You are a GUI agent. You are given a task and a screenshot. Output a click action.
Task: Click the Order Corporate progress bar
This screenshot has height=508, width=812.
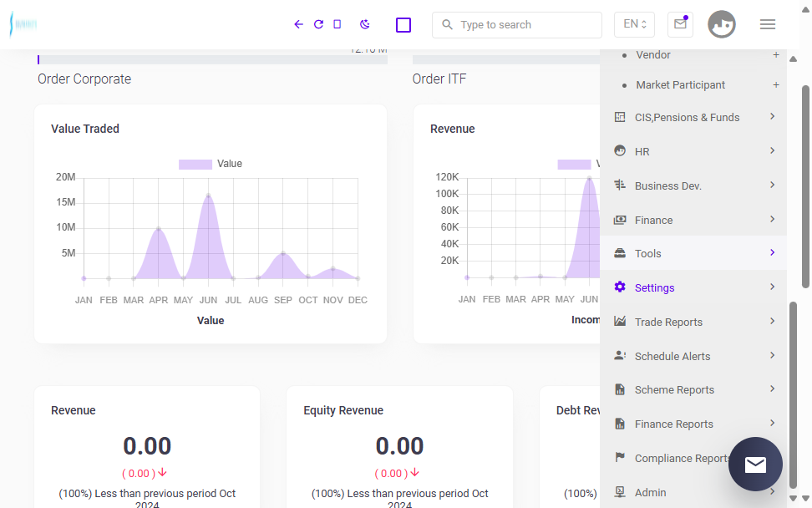pos(212,59)
